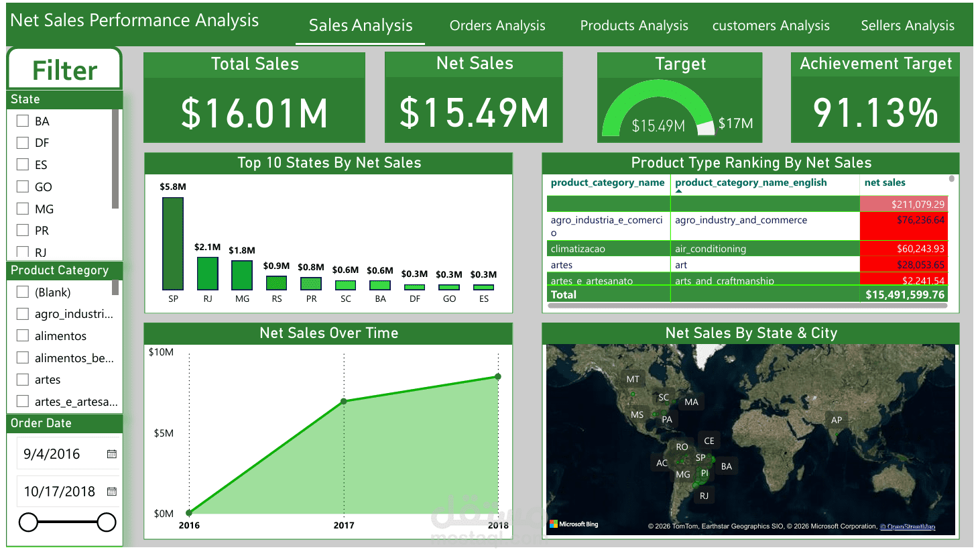Select the SC bar in states chart
The image size is (980, 560).
(345, 285)
